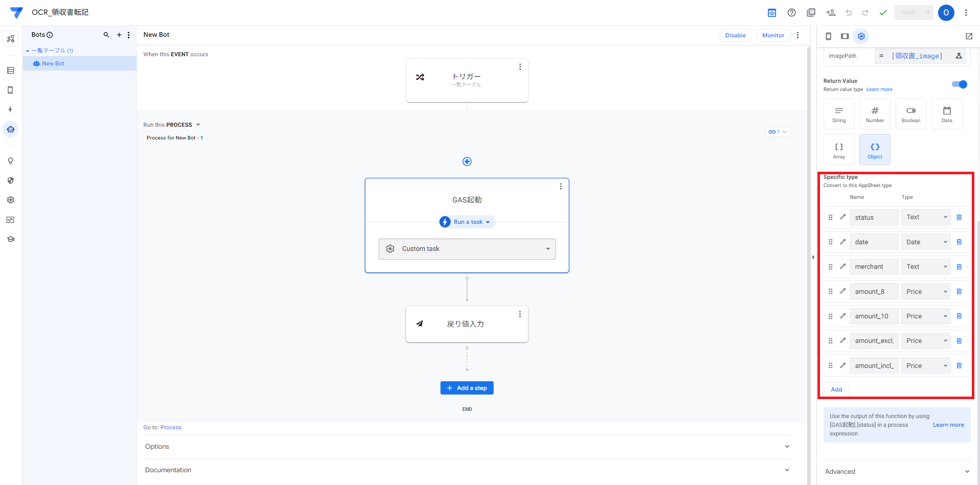The width and height of the screenshot is (980, 485).
Task: Open the Process link
Action: 171,427
